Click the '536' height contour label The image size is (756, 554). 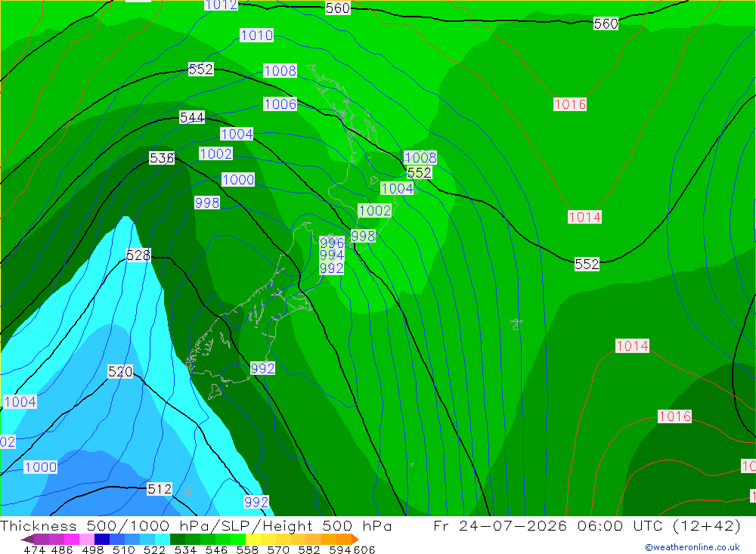[162, 158]
